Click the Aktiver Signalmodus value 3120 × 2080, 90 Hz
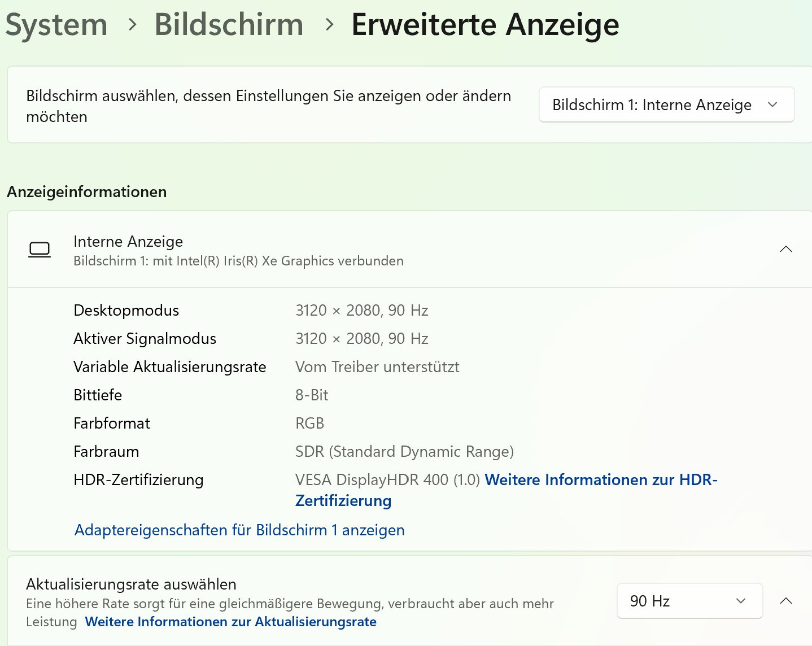 pyautogui.click(x=361, y=339)
